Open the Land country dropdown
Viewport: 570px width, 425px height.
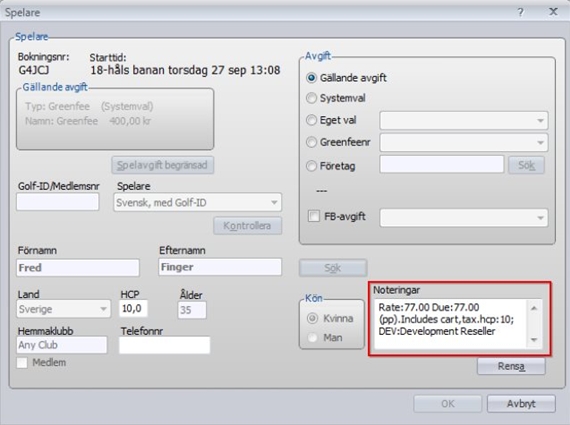[x=64, y=309]
